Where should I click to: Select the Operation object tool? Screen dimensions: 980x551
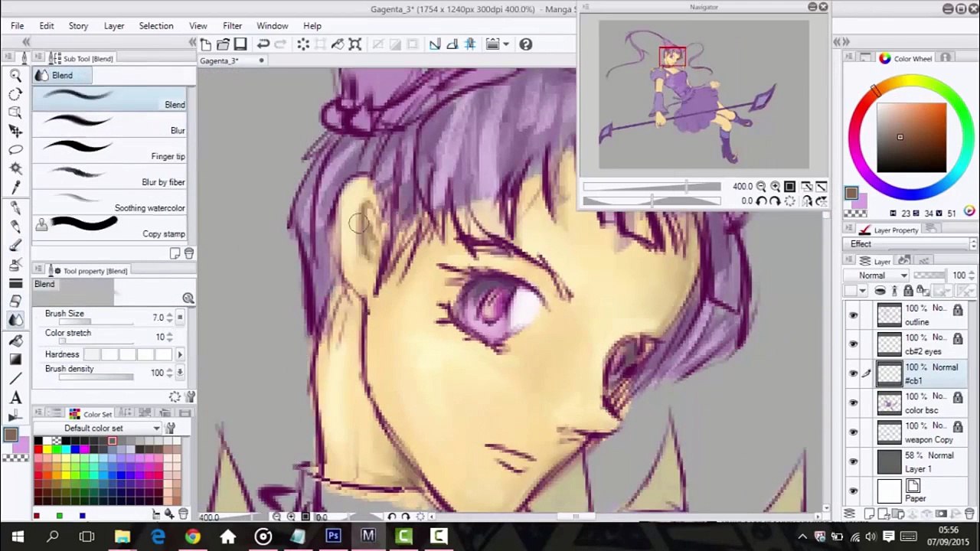point(15,112)
